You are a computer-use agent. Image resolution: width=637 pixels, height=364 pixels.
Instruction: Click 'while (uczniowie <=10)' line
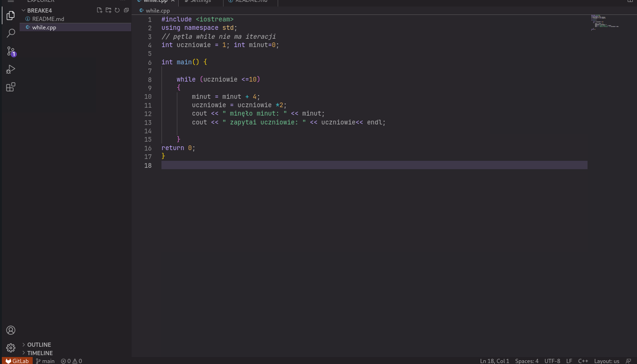click(218, 79)
